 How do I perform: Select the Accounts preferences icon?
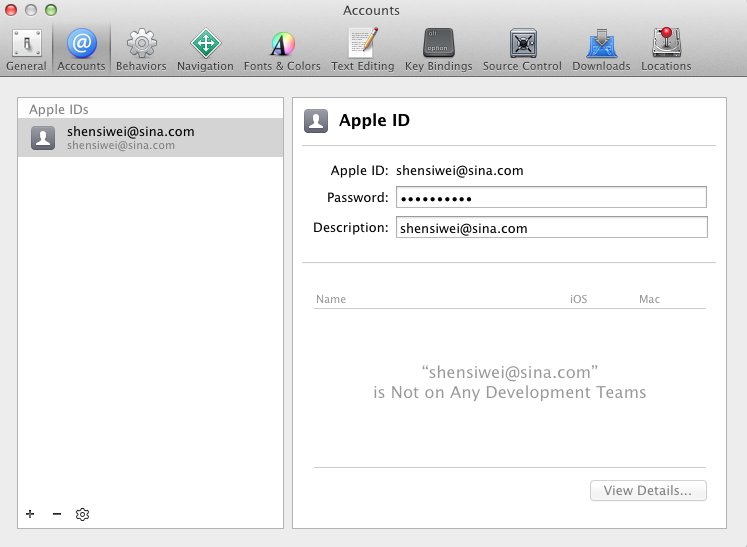coord(81,50)
